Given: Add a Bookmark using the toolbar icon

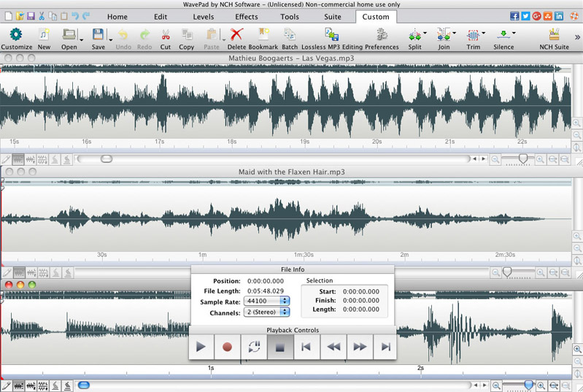Looking at the screenshot, I should coord(263,34).
